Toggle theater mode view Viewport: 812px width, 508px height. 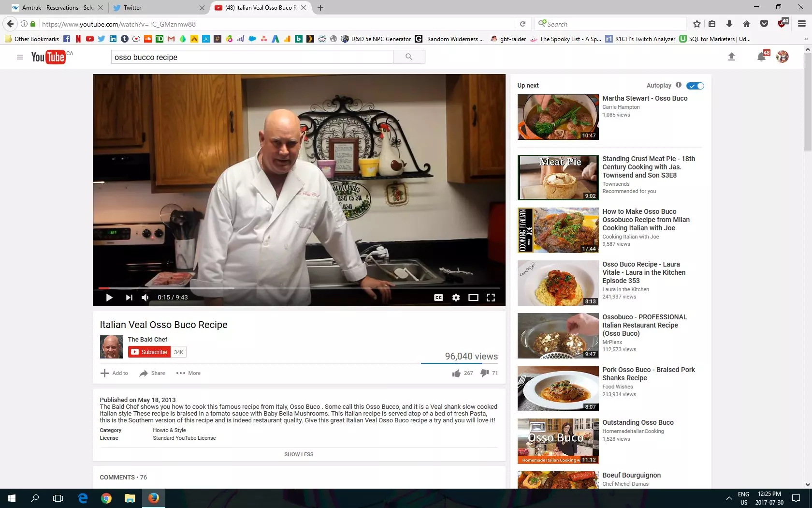473,298
